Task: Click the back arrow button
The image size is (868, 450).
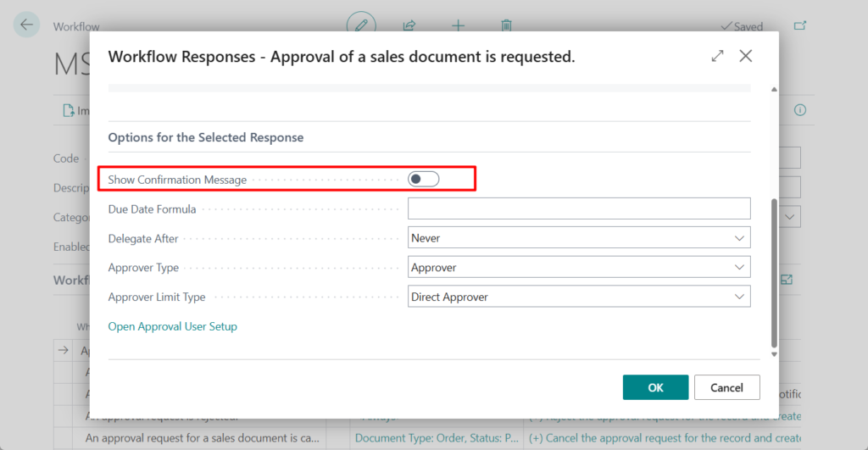Action: (26, 25)
